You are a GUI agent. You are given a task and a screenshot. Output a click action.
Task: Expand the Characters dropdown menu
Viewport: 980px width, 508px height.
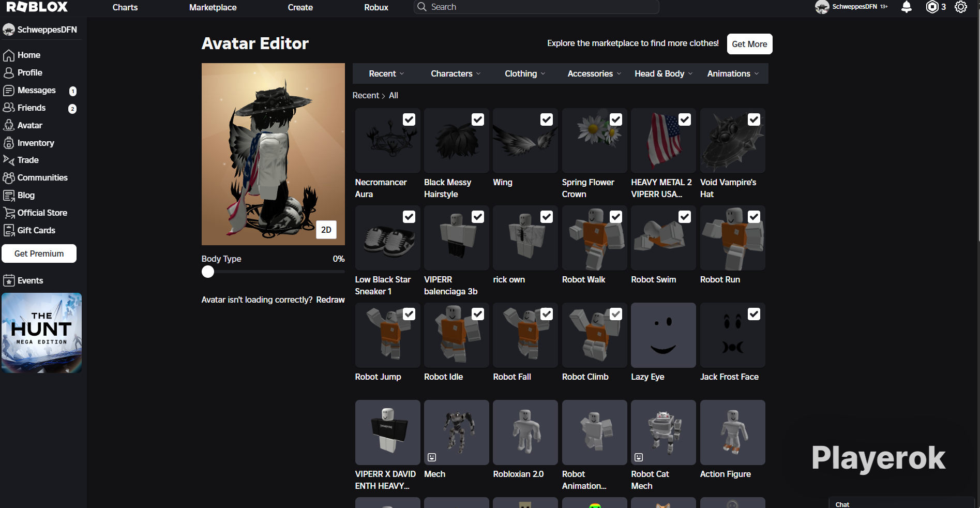456,73
